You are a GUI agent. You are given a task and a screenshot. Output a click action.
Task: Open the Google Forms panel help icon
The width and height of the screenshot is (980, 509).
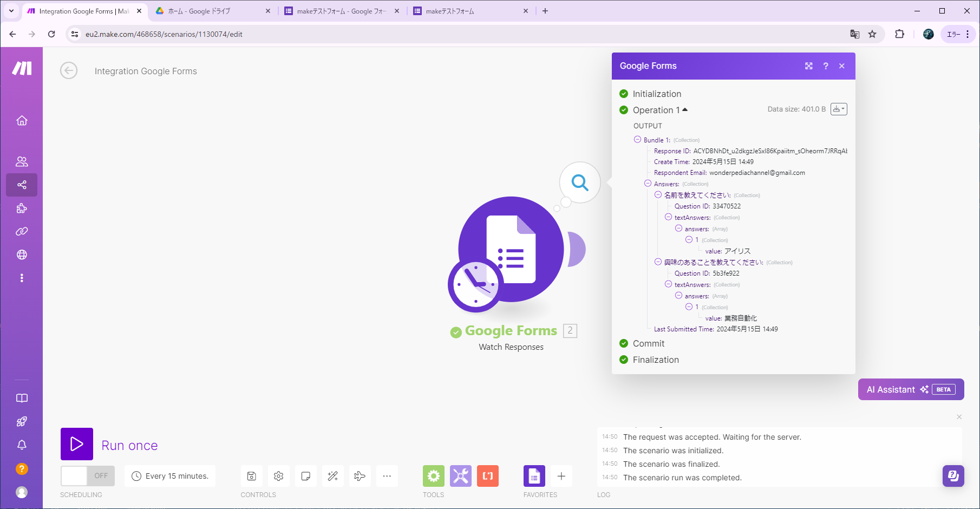(x=826, y=66)
